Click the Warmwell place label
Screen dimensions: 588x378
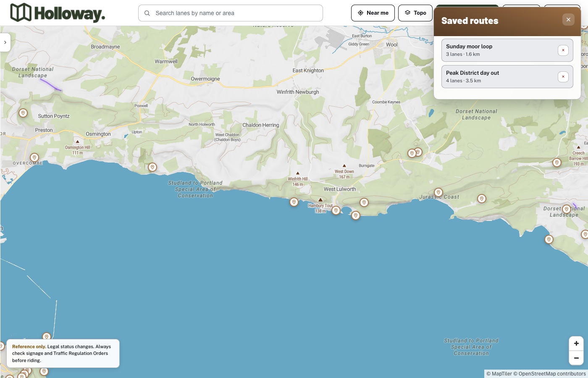166,62
